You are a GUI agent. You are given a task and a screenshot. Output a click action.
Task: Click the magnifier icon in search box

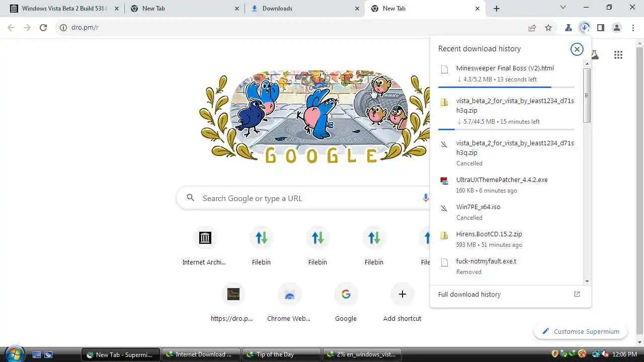[x=190, y=198]
